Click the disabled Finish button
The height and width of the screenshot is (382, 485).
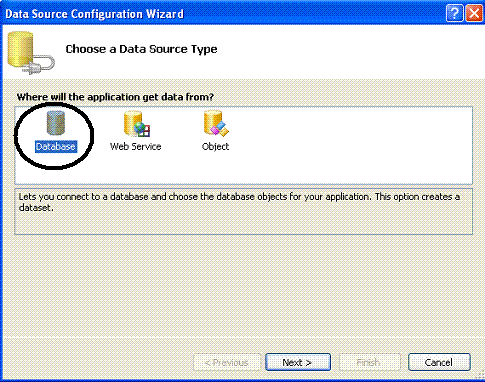(369, 362)
